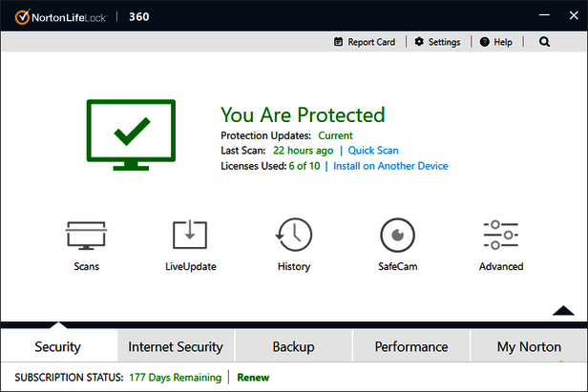The height and width of the screenshot is (392, 588).
Task: Switch to the Backup tab
Action: click(x=293, y=346)
